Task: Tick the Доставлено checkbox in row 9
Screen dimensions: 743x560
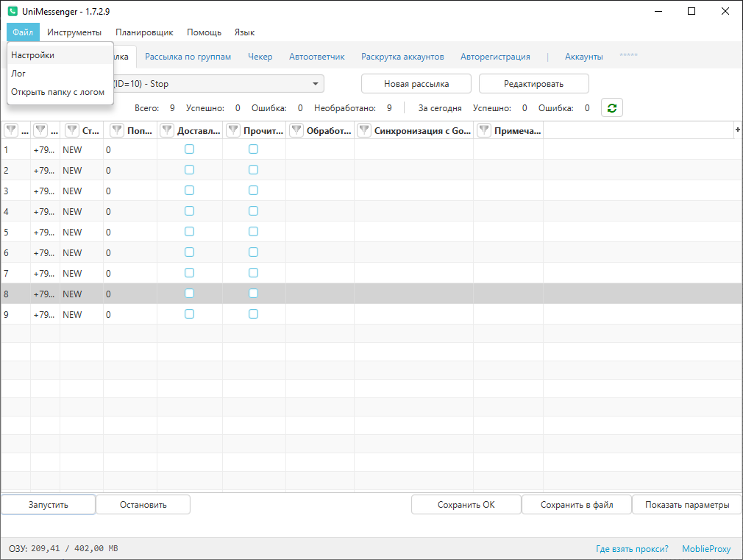Action: coord(189,313)
